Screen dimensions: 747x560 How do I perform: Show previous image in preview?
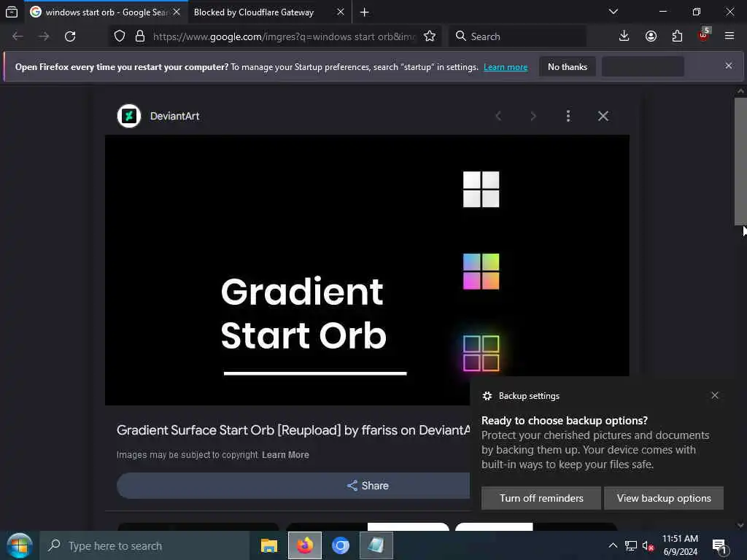[x=498, y=116]
